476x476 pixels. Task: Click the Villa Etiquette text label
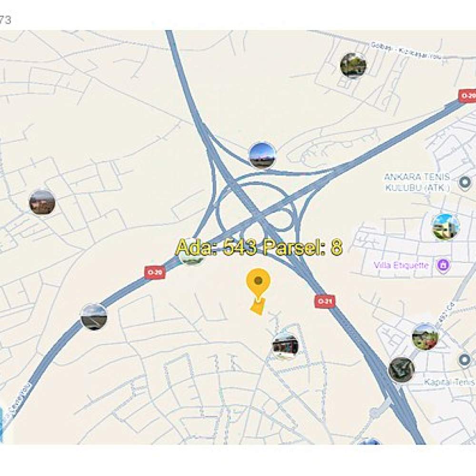[x=401, y=265]
